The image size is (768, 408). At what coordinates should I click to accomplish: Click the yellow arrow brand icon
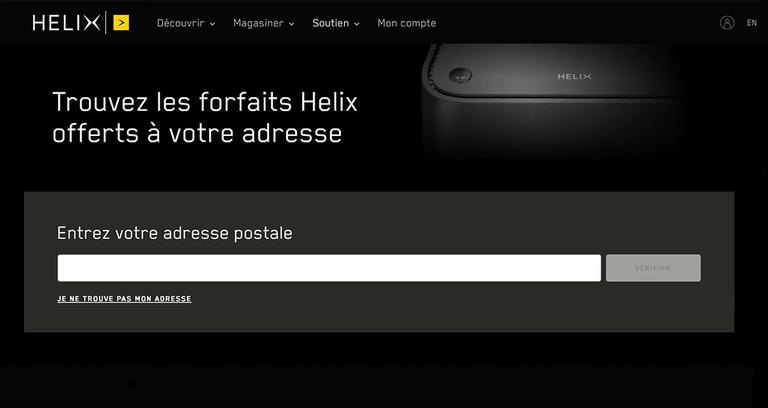pos(121,23)
